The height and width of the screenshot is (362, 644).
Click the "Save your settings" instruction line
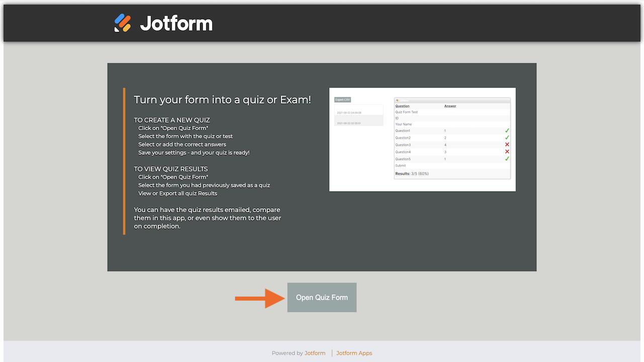194,152
